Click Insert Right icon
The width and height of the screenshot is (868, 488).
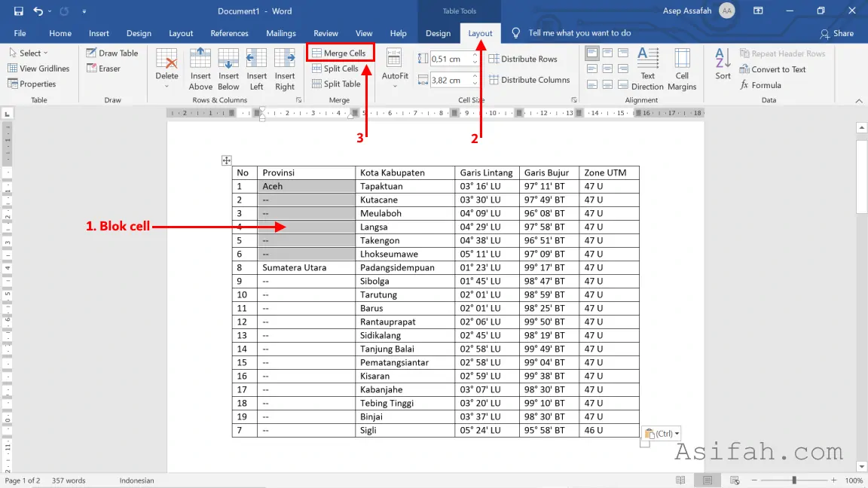(285, 58)
